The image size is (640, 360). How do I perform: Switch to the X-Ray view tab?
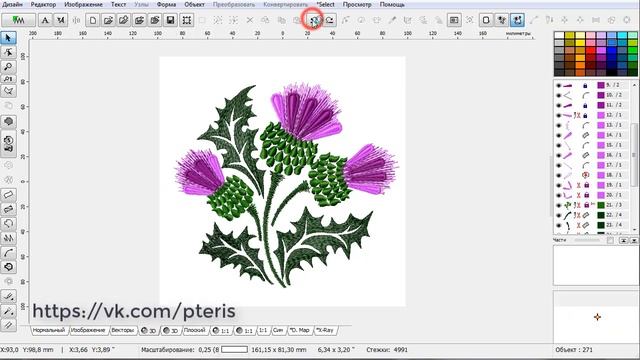[325, 330]
